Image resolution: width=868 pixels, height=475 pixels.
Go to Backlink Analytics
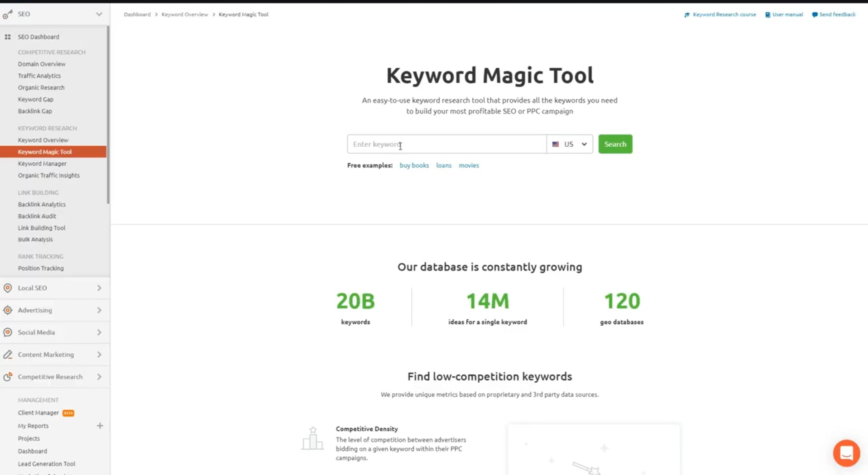coord(42,204)
